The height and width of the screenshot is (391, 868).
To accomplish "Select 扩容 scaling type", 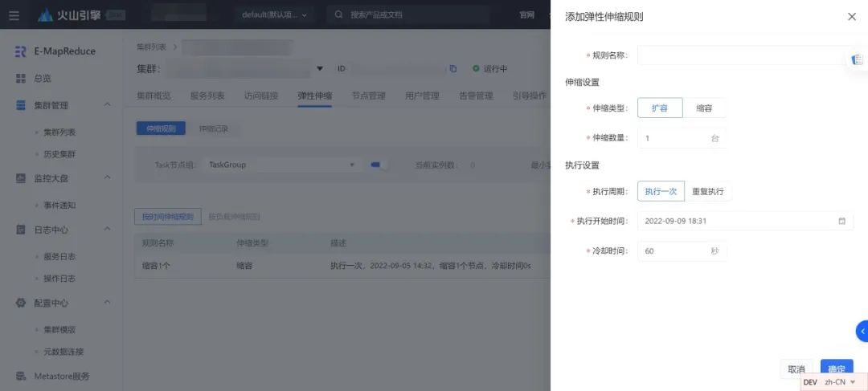I will (660, 108).
